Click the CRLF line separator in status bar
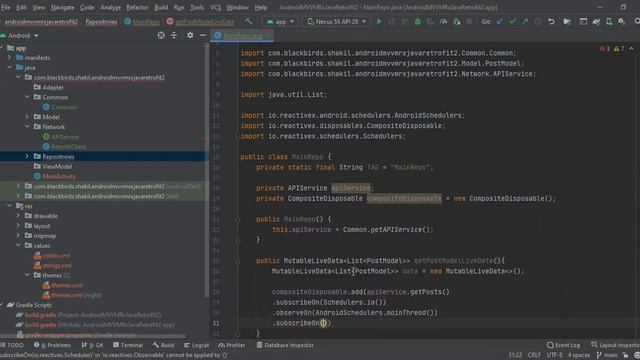The width and height of the screenshot is (640, 360). (534, 355)
